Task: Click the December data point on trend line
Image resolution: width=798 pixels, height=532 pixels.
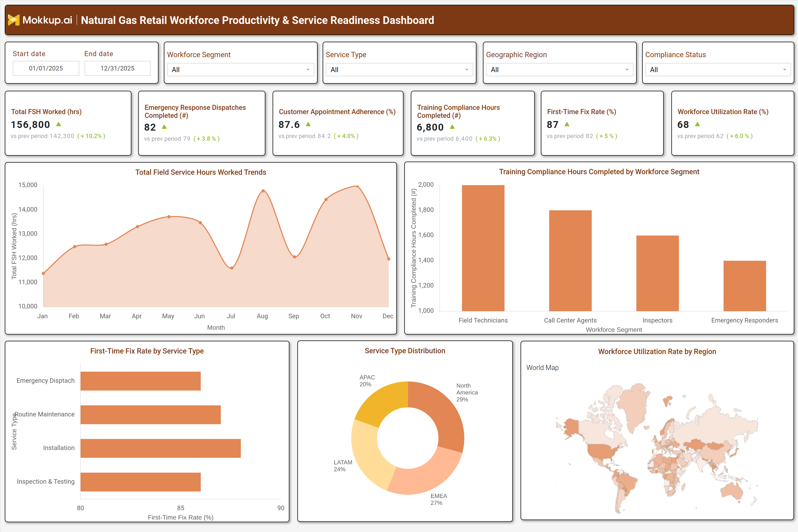Action: [x=389, y=259]
